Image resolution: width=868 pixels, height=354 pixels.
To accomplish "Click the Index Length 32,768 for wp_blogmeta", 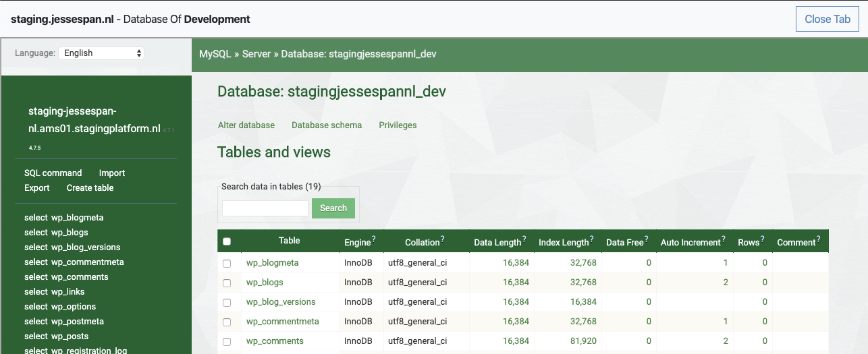I will point(583,263).
